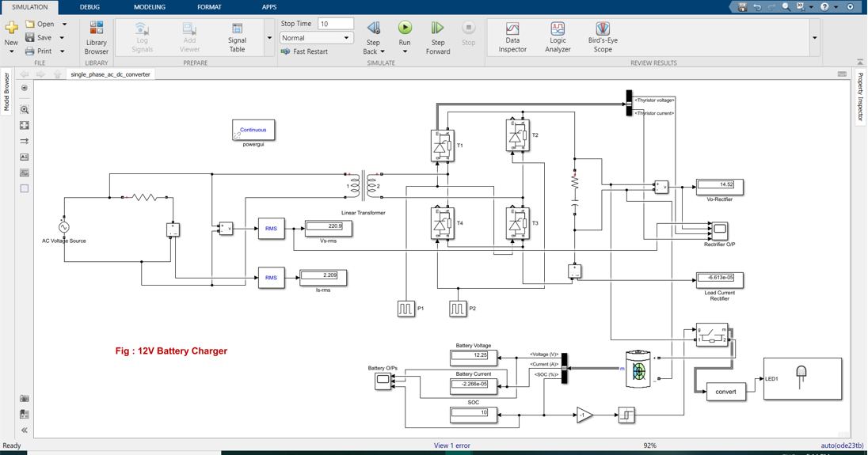Image resolution: width=868 pixels, height=455 pixels.
Task: Open the Data Inspector
Action: click(512, 38)
